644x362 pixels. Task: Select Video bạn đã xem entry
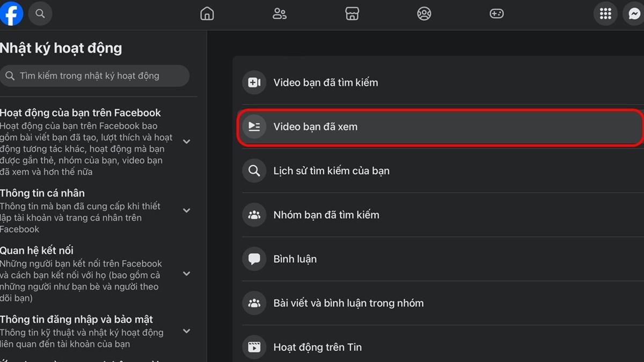click(x=439, y=127)
